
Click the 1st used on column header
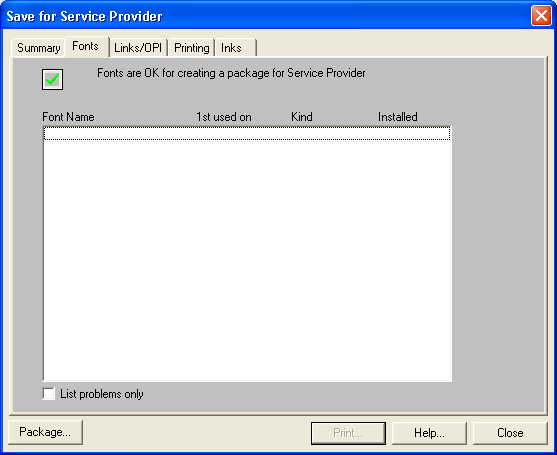click(x=224, y=117)
